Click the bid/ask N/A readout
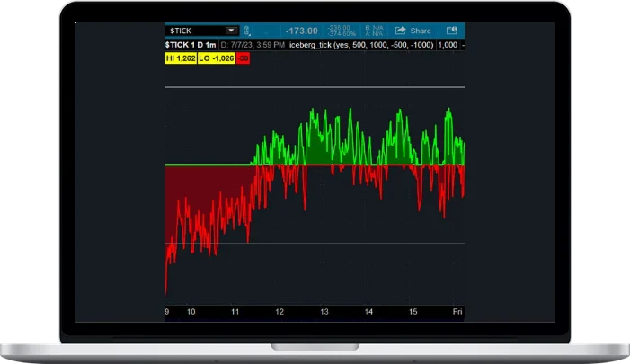The width and height of the screenshot is (630, 364). (x=373, y=31)
